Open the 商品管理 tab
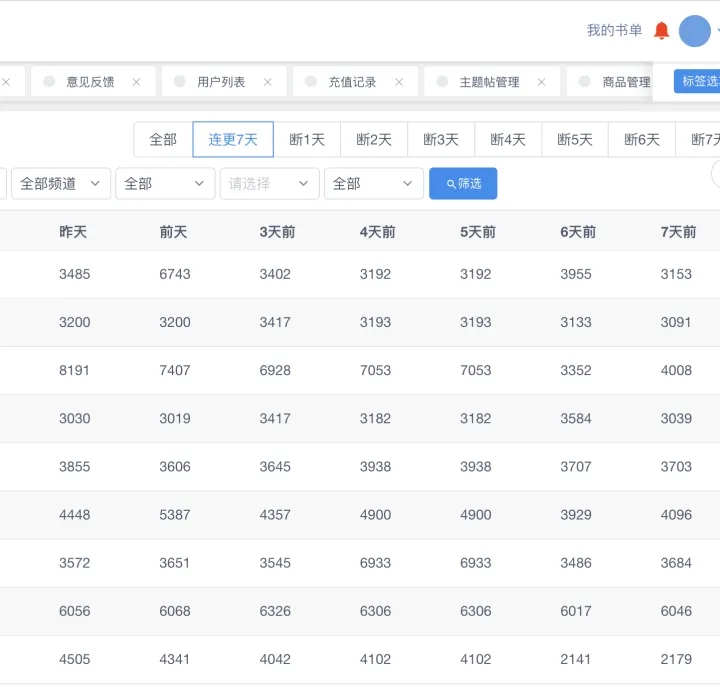Viewport: 720px width, 686px height. pos(626,82)
